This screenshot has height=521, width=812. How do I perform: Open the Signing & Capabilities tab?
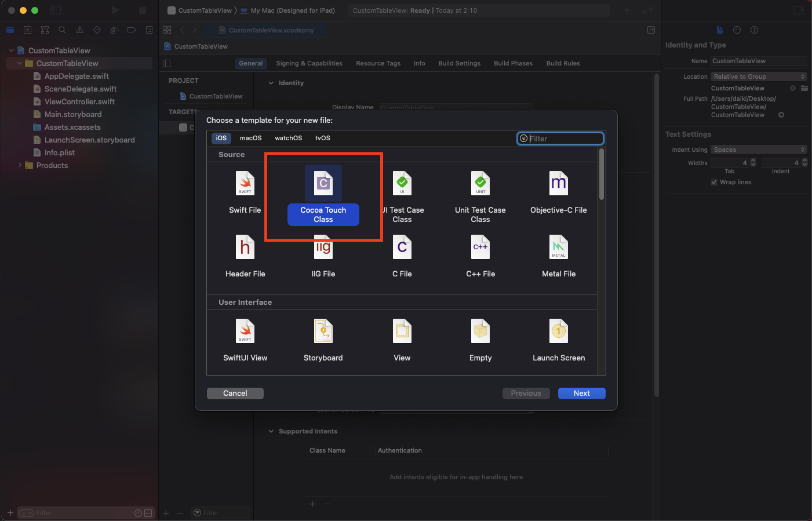(309, 63)
